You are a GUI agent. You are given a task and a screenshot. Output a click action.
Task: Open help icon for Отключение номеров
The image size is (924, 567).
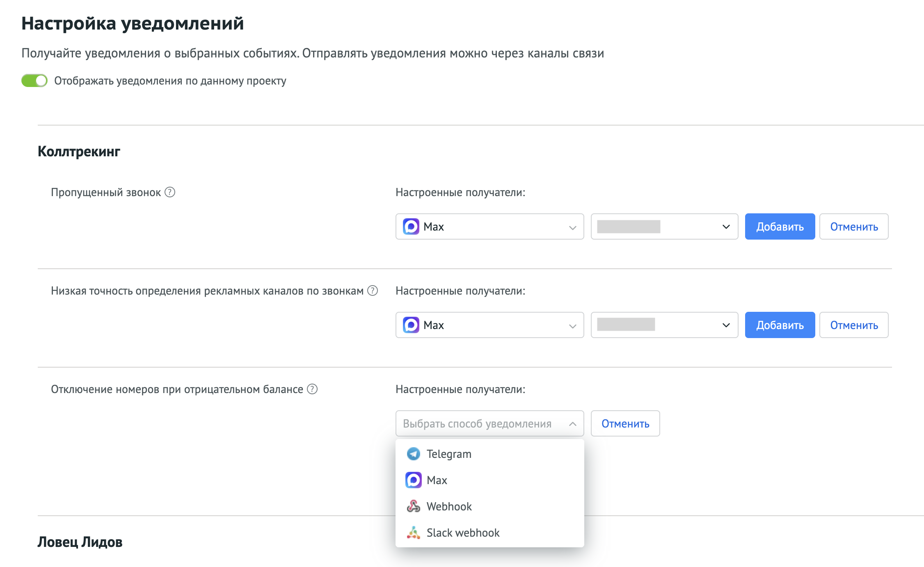(x=312, y=389)
